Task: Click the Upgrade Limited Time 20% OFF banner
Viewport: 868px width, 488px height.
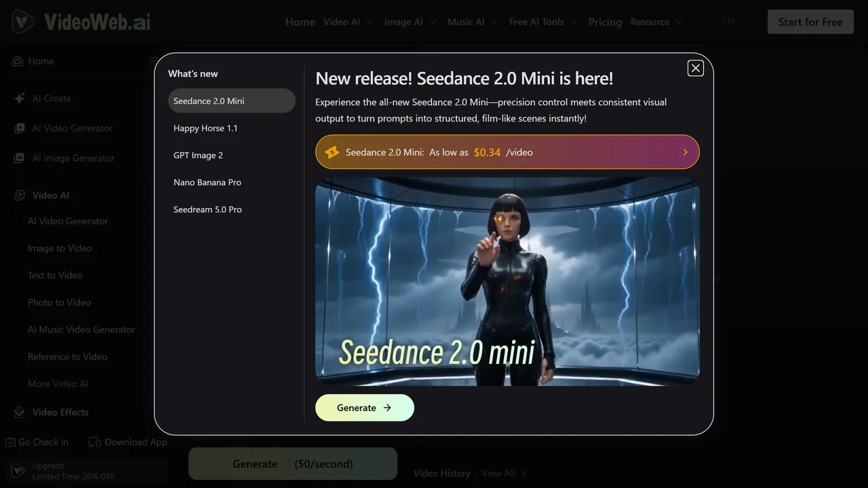Action: 85,470
